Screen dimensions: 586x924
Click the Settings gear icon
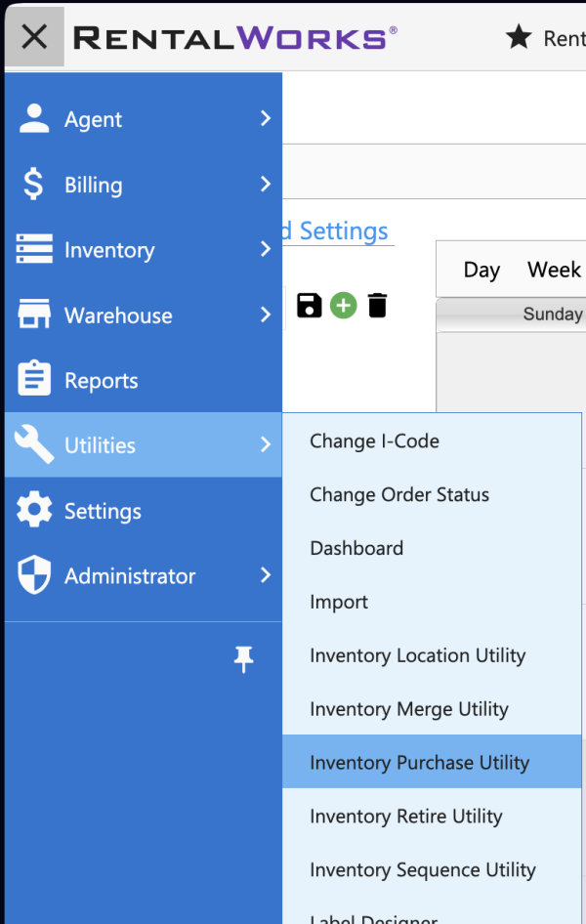(34, 511)
